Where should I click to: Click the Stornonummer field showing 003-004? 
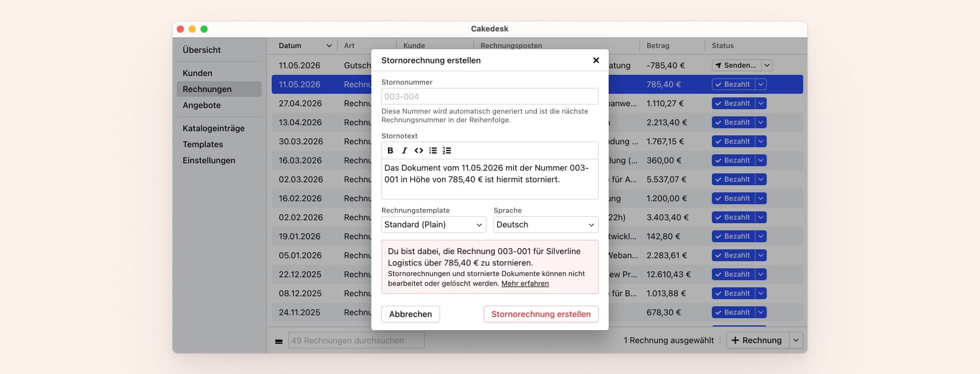(x=490, y=96)
